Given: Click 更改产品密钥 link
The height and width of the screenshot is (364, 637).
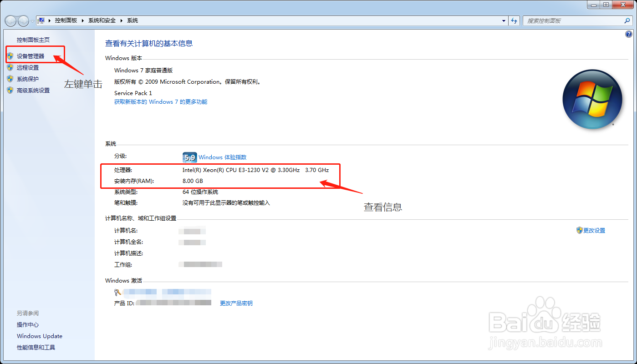Looking at the screenshot, I should (x=236, y=303).
